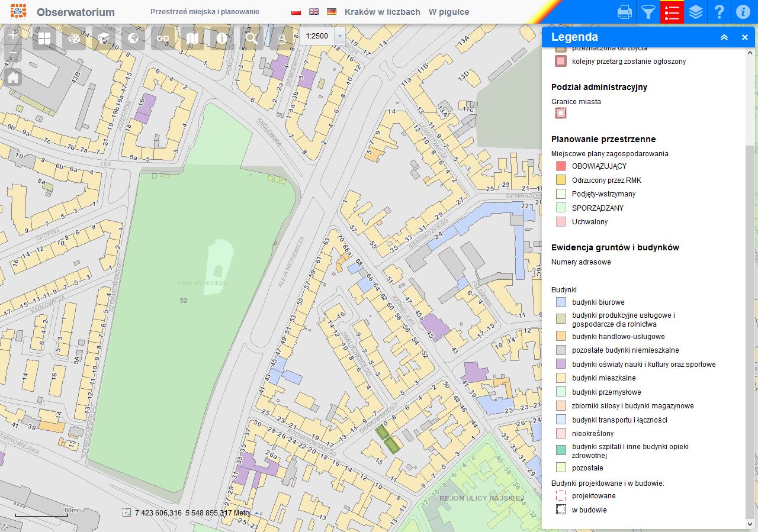Open the about info icon in header
This screenshot has width=758, height=532.
pyautogui.click(x=743, y=11)
